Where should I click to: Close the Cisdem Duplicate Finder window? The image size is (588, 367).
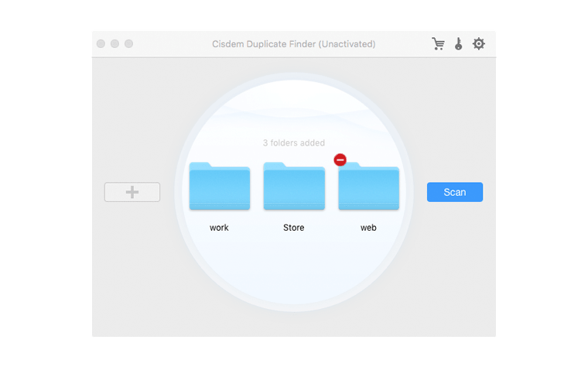[101, 44]
